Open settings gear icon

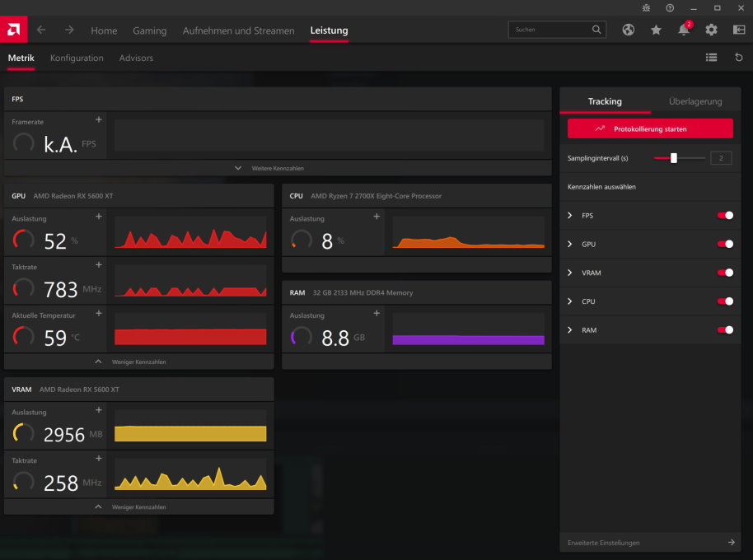coord(711,30)
